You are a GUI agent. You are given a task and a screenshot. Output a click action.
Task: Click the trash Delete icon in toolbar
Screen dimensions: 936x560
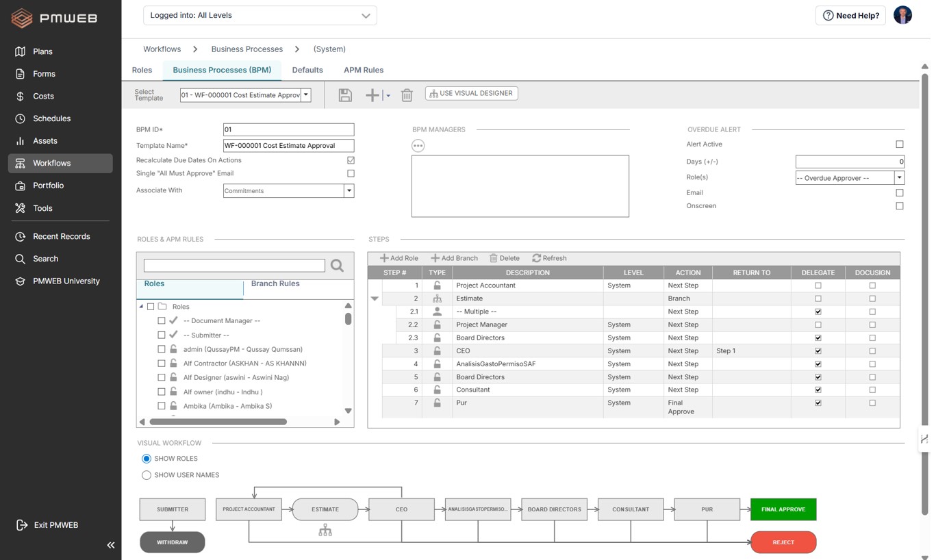click(x=407, y=95)
